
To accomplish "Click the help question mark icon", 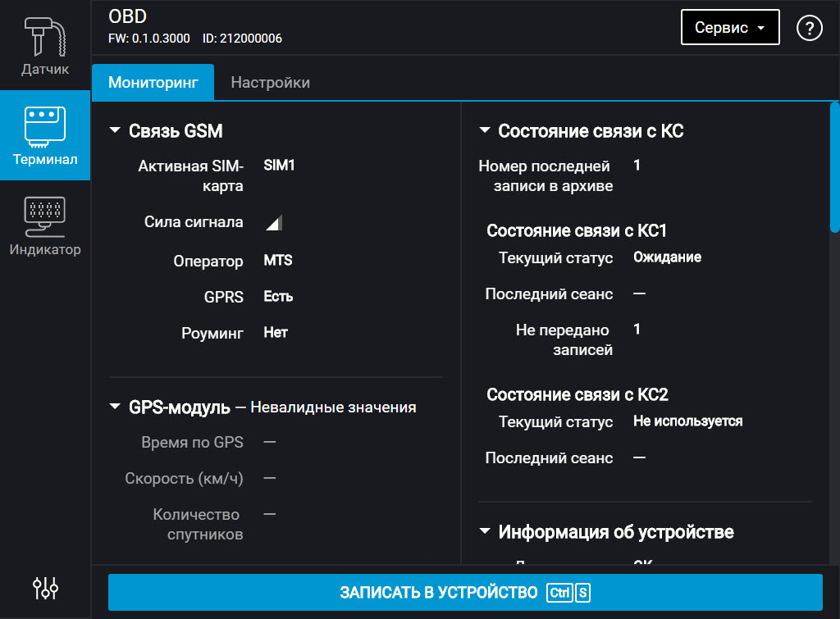I will point(809,28).
